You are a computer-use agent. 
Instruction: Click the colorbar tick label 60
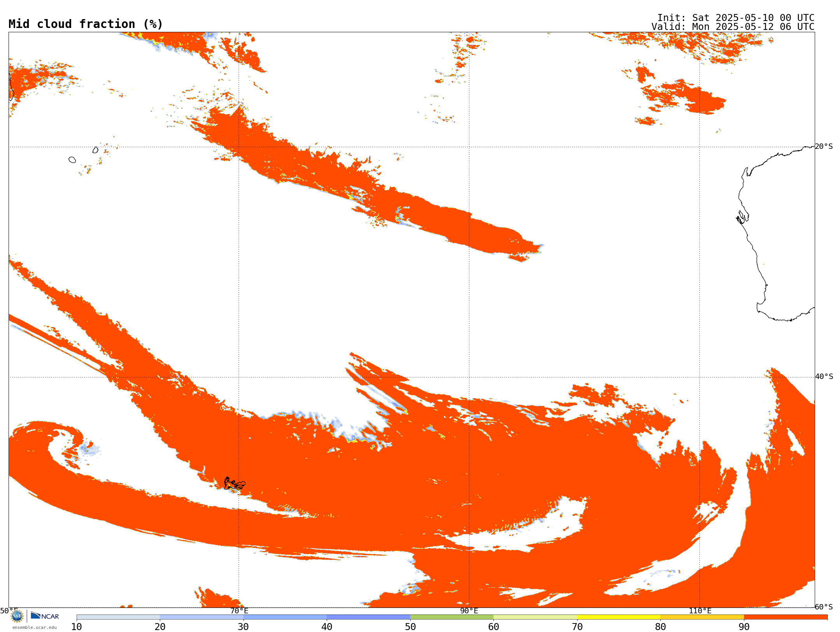pos(493,627)
